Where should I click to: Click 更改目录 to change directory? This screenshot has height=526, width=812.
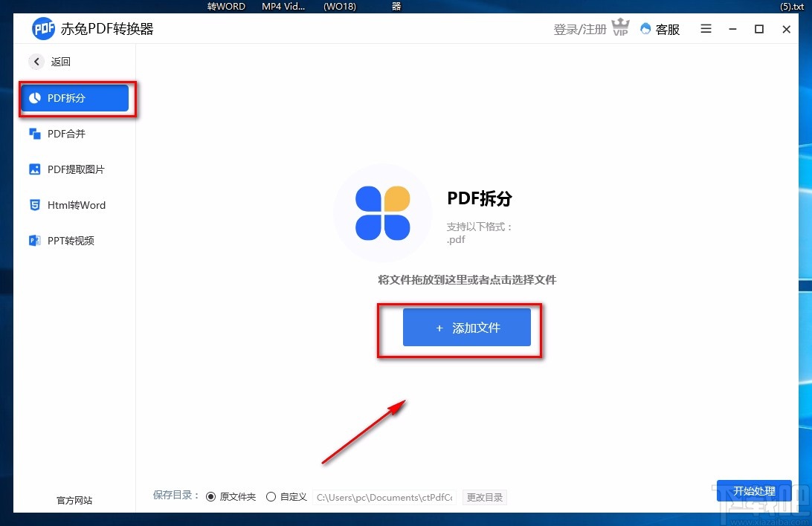[x=484, y=497]
